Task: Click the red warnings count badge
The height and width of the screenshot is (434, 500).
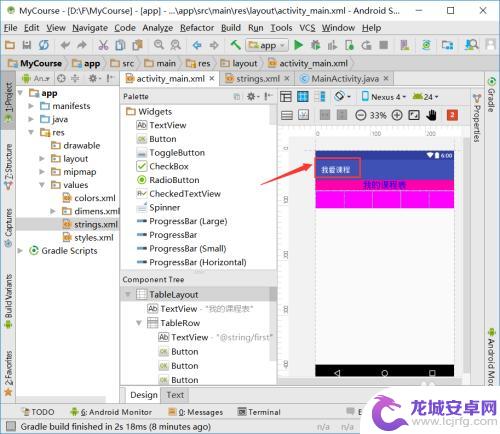Action: [452, 115]
